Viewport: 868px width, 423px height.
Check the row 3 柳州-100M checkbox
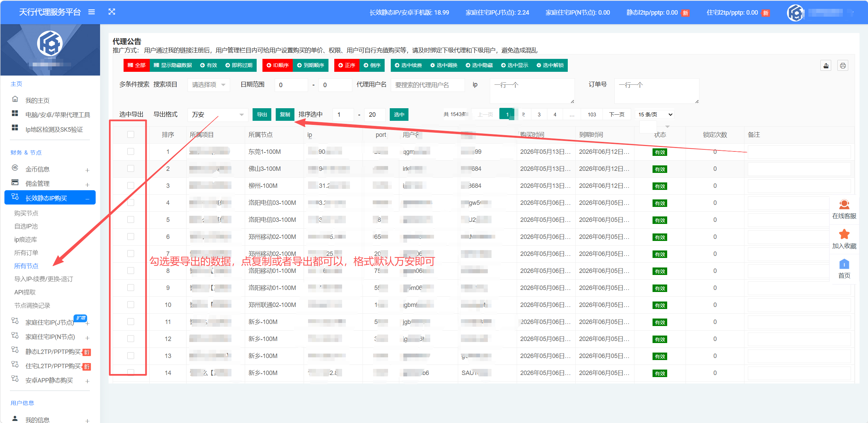click(x=131, y=185)
